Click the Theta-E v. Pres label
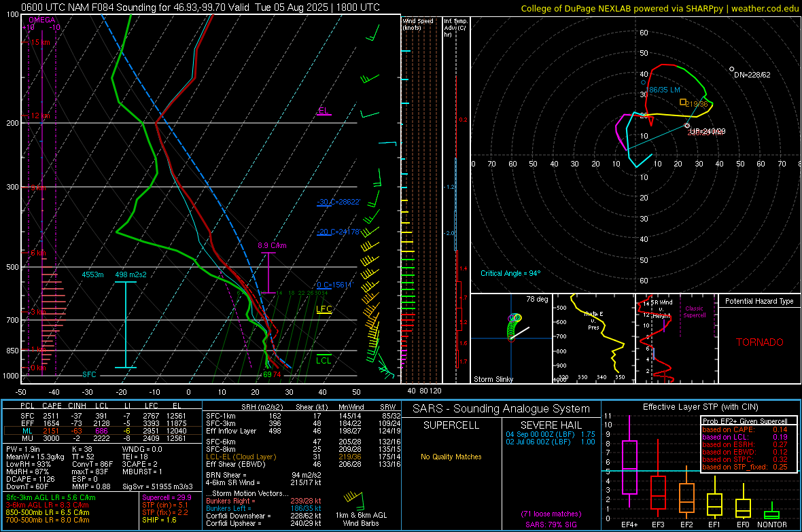This screenshot has height=532, width=802. (593, 321)
